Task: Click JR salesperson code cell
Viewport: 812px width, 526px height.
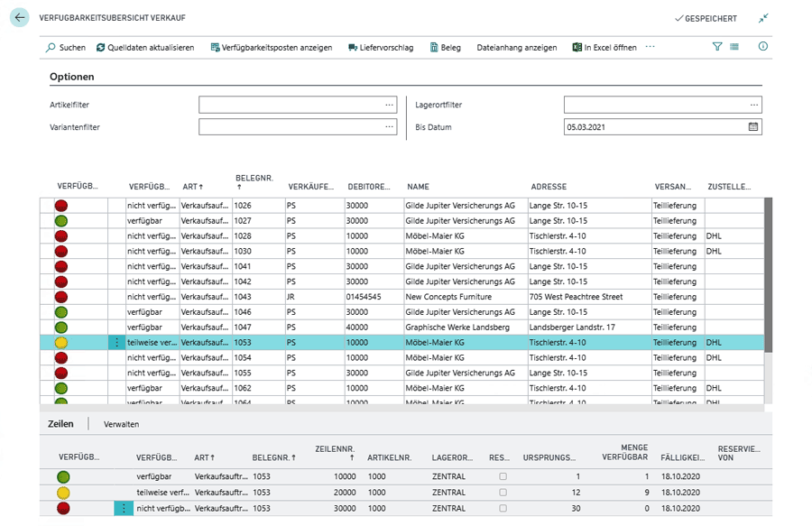Action: [291, 297]
